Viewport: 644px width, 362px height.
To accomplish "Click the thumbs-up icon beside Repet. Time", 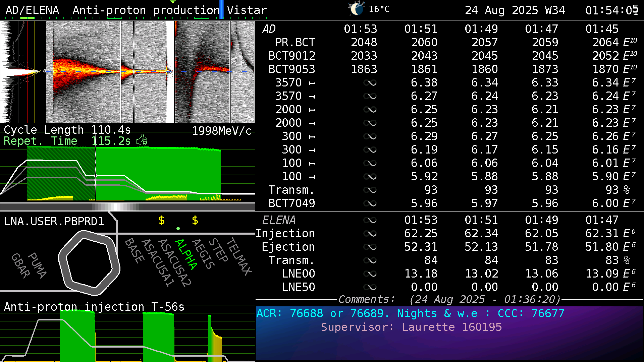I will (142, 140).
